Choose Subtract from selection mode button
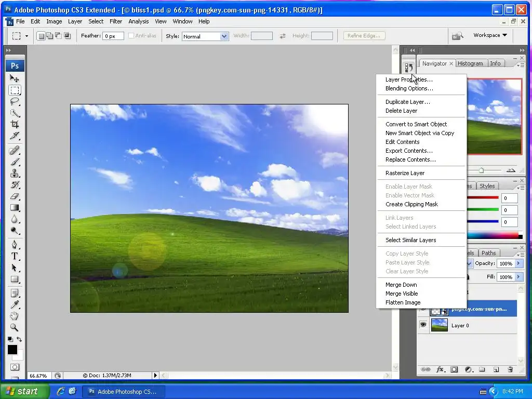 tap(58, 36)
